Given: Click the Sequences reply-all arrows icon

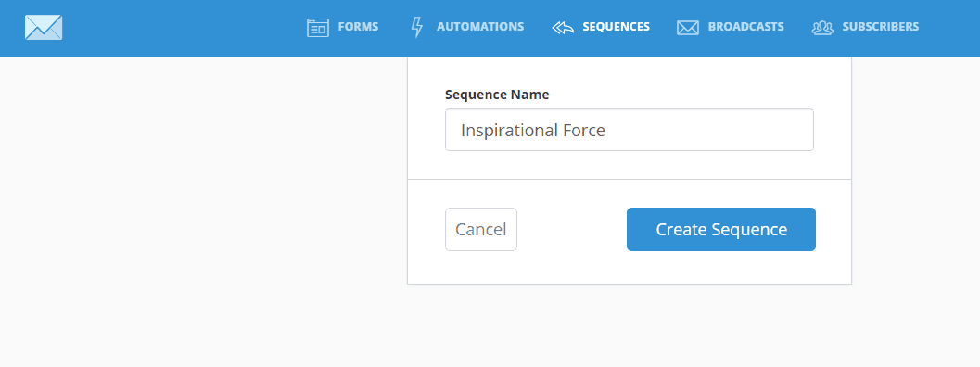Looking at the screenshot, I should 563,28.
